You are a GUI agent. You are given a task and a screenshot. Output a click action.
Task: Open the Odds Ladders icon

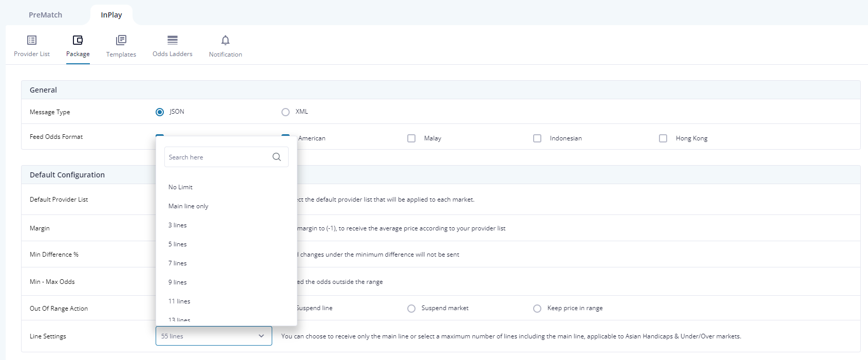point(173,40)
